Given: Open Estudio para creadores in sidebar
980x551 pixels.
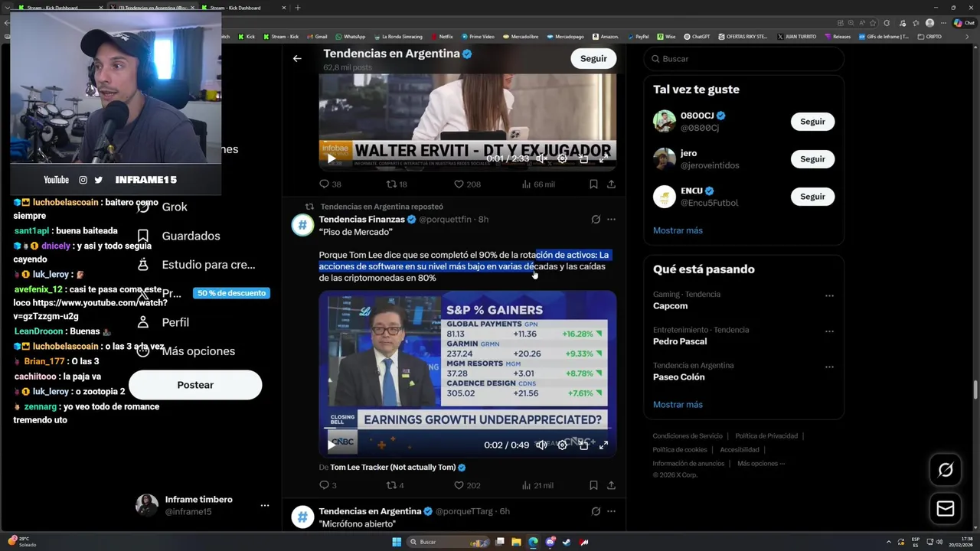Looking at the screenshot, I should pos(195,265).
